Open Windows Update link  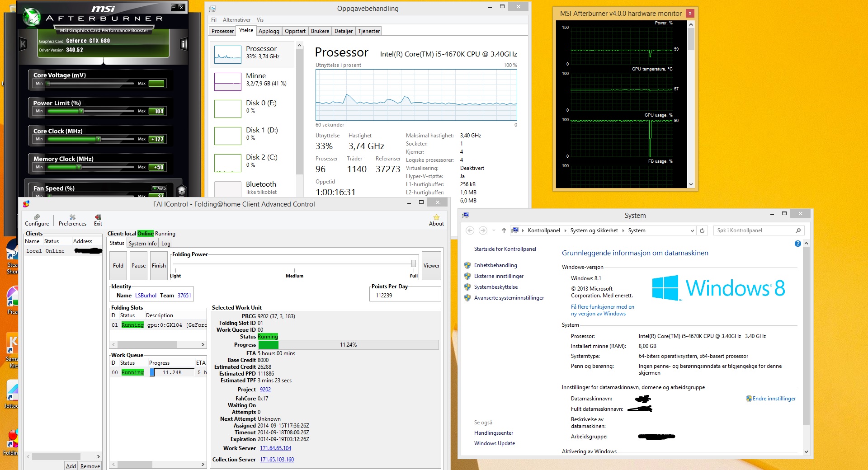(x=495, y=443)
